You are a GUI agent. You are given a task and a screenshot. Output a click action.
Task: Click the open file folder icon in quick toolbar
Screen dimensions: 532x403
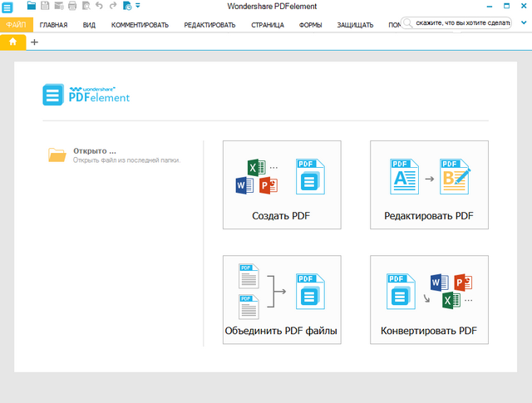pos(32,6)
